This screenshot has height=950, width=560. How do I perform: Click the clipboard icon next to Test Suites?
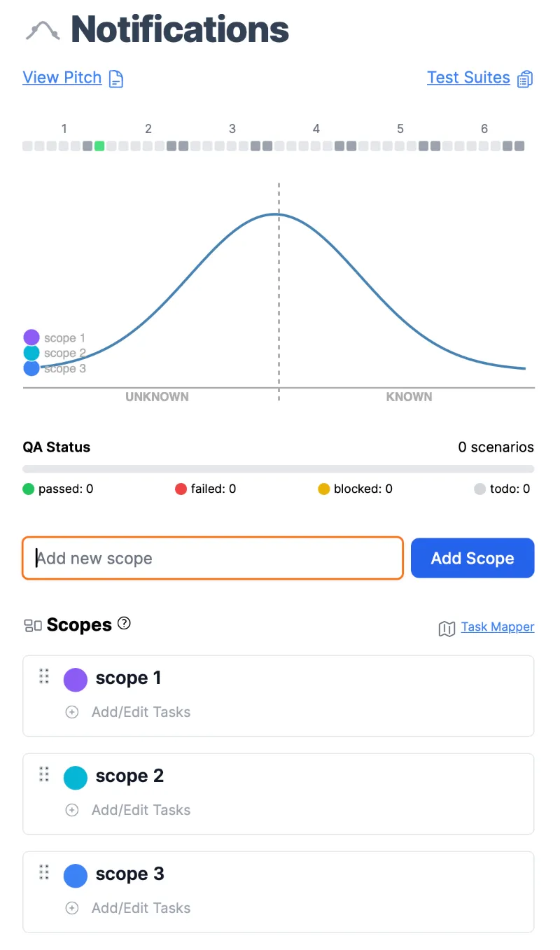(x=525, y=78)
